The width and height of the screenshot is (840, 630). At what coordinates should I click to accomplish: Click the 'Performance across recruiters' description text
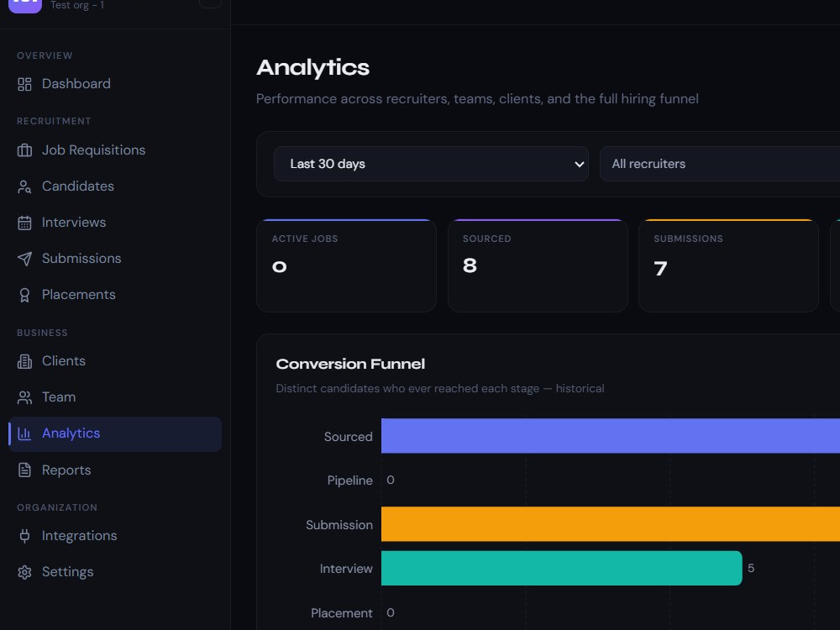click(x=477, y=99)
